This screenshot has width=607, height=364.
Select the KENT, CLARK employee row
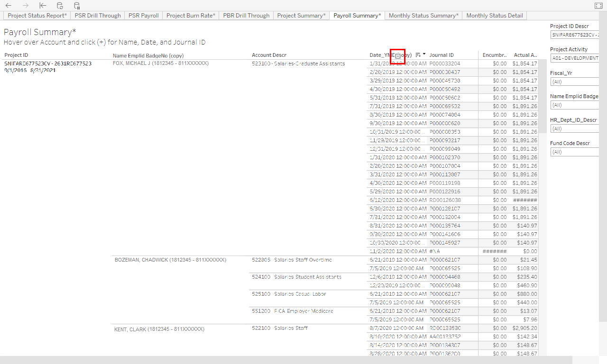tap(159, 328)
